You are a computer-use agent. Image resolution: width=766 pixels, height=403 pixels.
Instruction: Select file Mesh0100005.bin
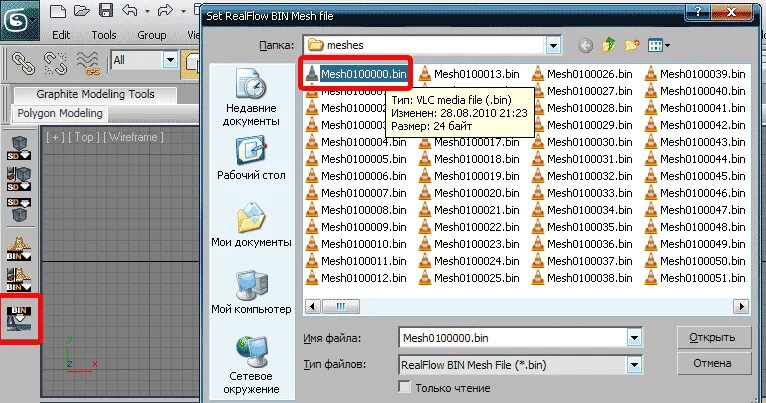point(356,159)
